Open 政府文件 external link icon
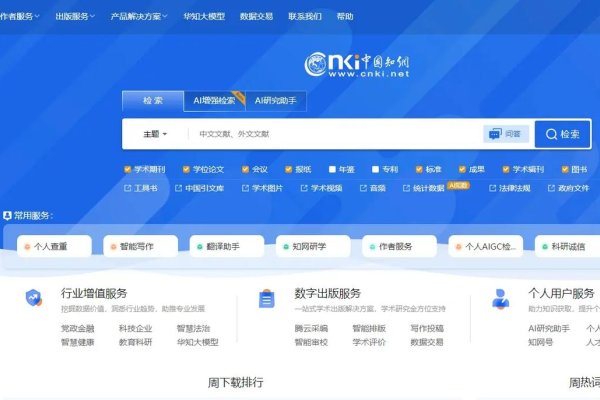The height and width of the screenshot is (400, 600). (x=551, y=188)
